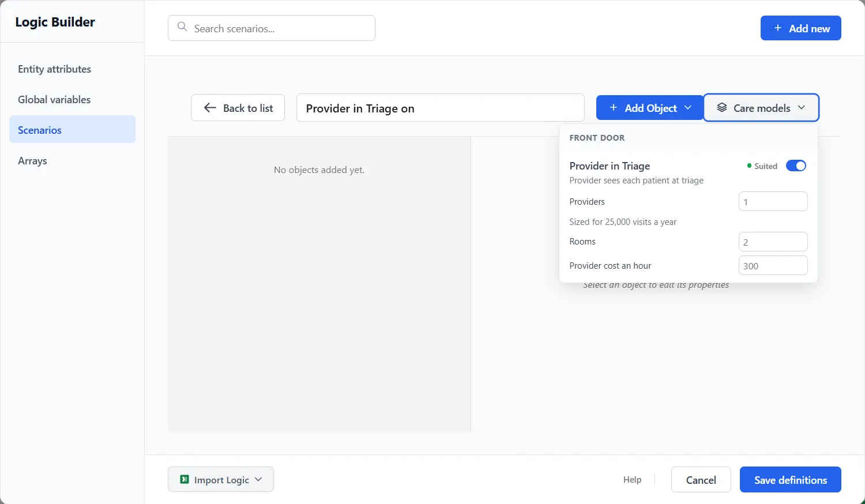Click 'Provider sees each patient at triage' text
Screen dimensions: 865x504
[x=636, y=180]
